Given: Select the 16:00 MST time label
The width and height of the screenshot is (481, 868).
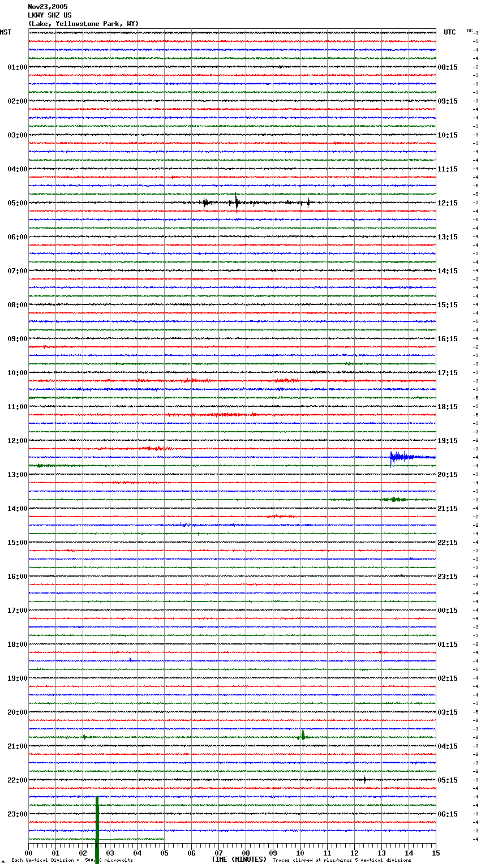Looking at the screenshot, I should coord(17,577).
